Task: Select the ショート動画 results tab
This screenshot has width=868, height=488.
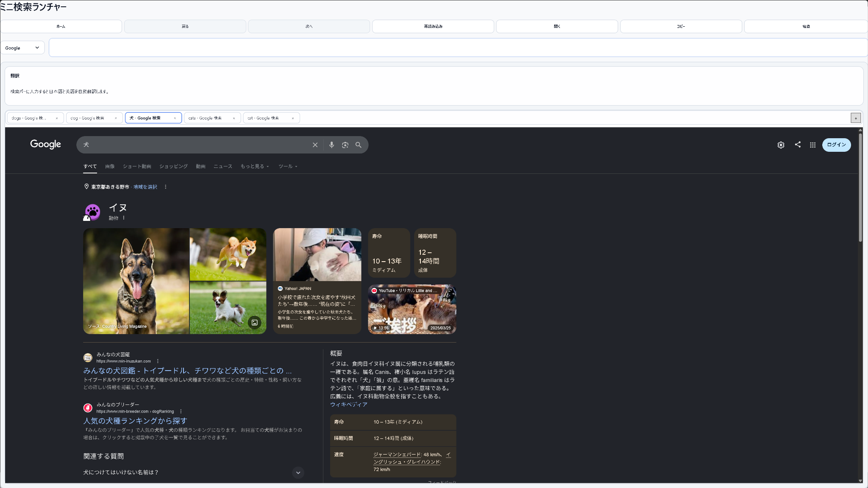Action: [x=137, y=167]
